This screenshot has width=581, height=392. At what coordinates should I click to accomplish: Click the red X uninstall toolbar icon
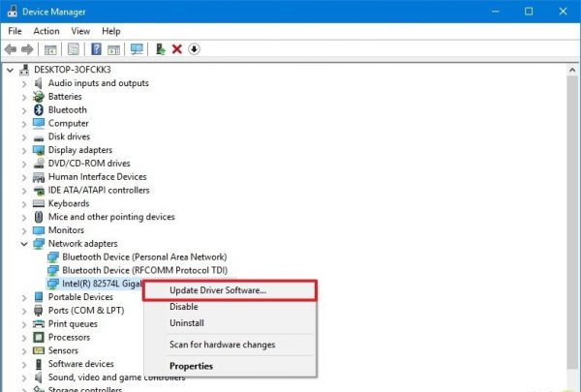[x=177, y=49]
